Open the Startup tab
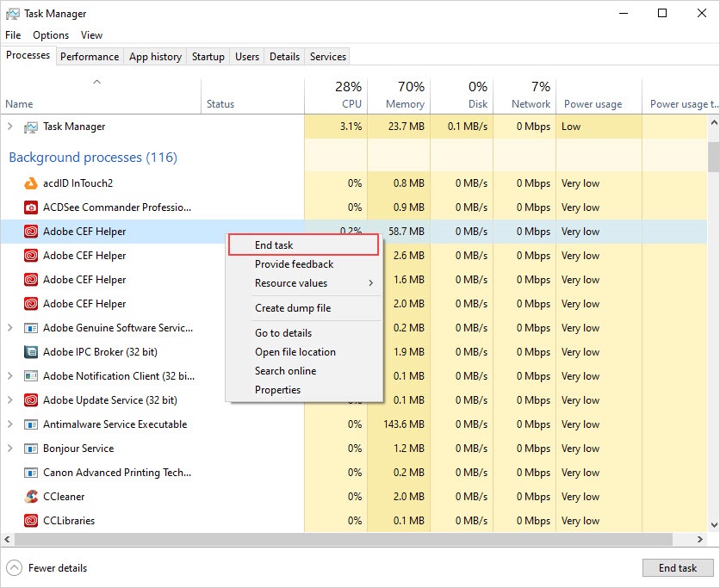720x588 pixels. (x=208, y=57)
